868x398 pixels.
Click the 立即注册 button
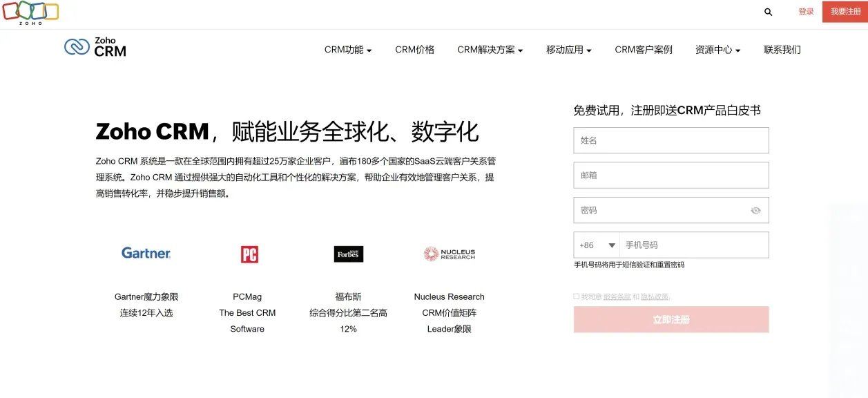point(671,320)
